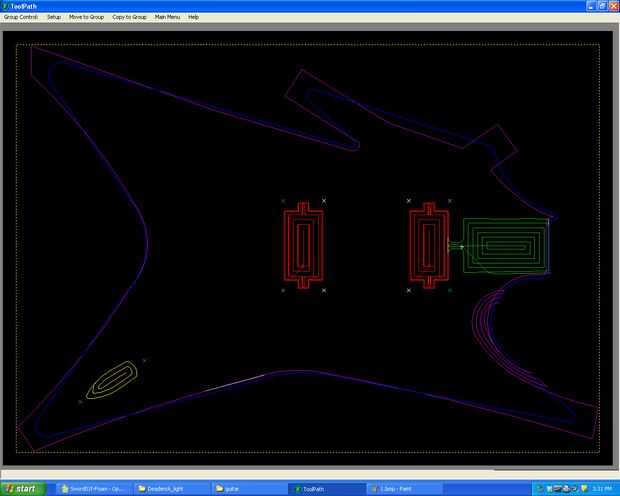
Task: Open the Help menu
Action: click(193, 17)
